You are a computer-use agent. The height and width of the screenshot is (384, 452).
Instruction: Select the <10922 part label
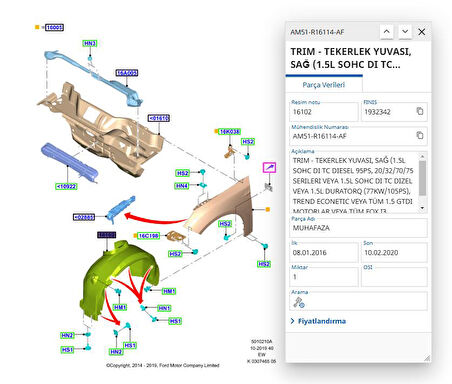click(x=66, y=186)
